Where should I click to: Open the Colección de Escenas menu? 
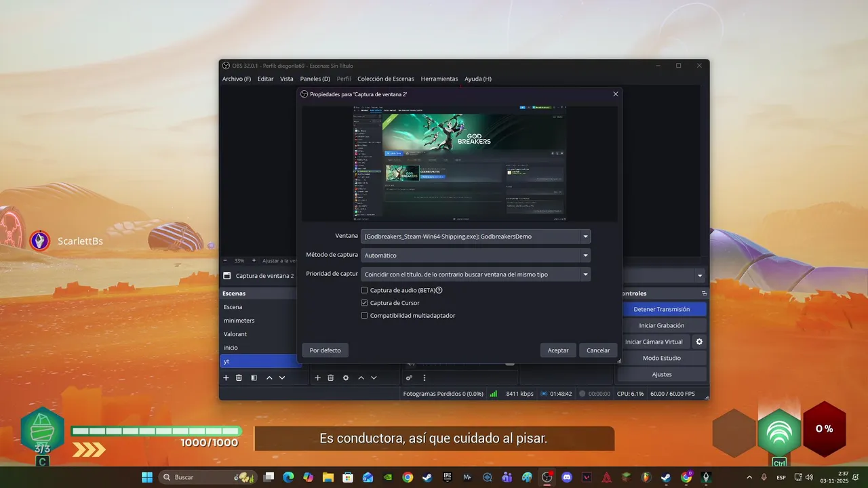pyautogui.click(x=385, y=79)
